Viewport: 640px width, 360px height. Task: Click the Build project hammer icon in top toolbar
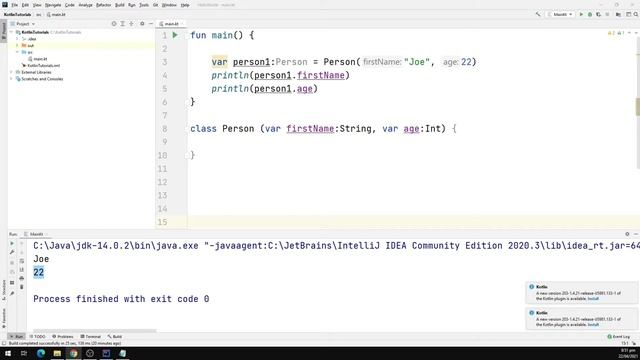tap(538, 14)
